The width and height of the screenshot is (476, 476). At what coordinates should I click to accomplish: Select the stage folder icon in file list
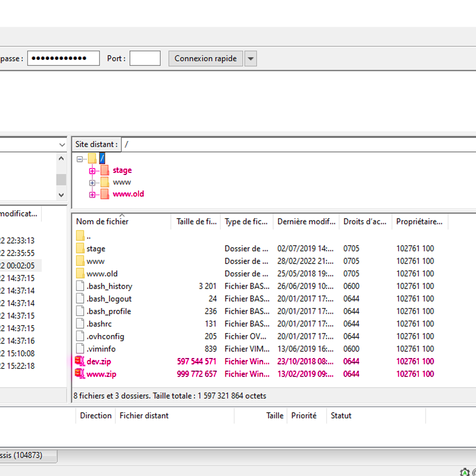point(80,248)
